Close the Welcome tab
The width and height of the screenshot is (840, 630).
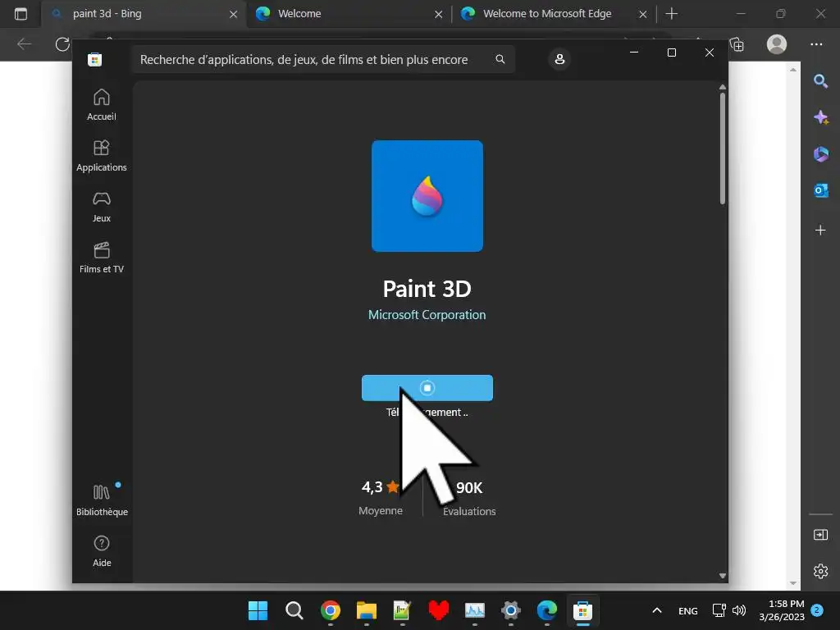438,15
